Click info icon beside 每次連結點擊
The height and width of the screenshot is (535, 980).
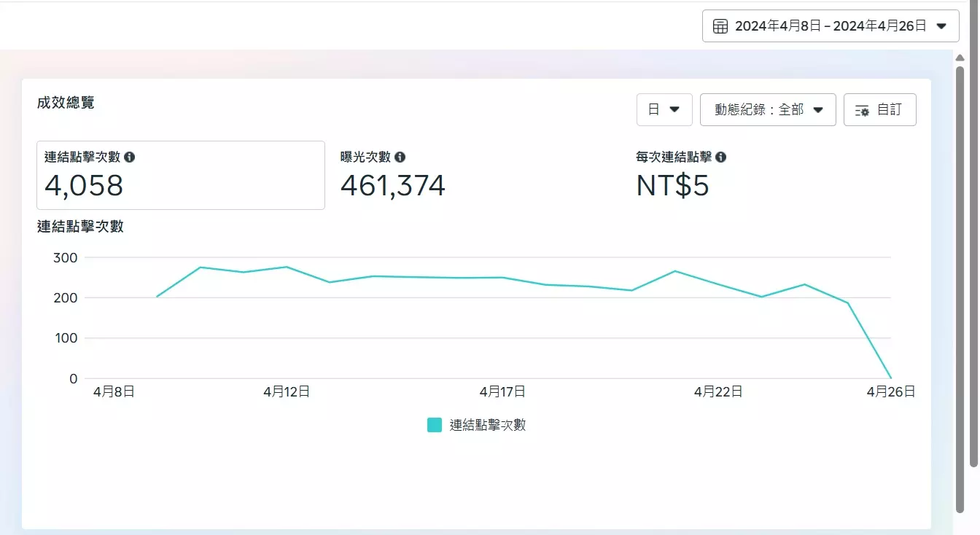coord(721,157)
